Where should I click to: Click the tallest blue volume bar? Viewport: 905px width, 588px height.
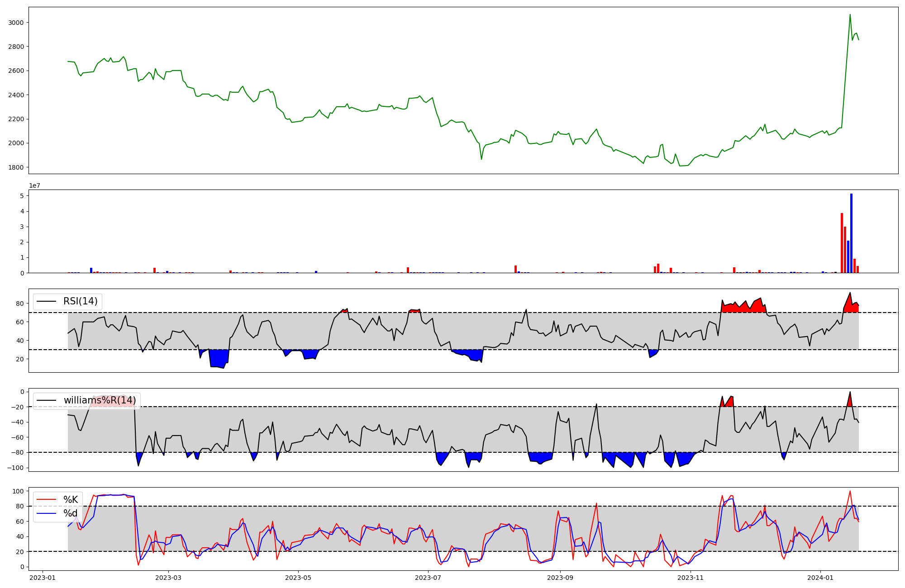(851, 233)
